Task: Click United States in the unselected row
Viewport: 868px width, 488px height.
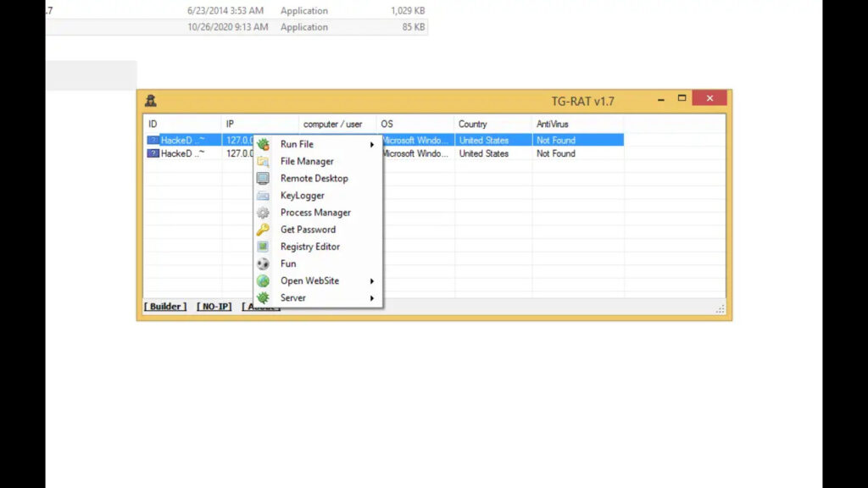Action: click(484, 154)
